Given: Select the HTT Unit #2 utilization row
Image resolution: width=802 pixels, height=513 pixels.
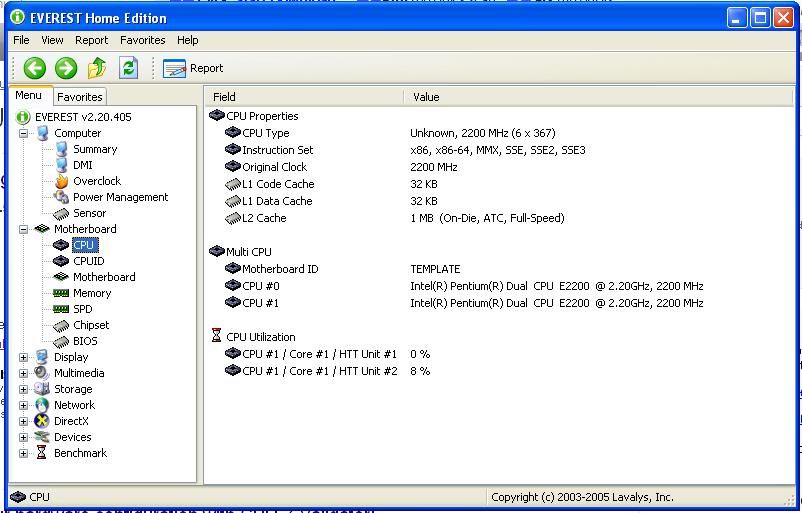Looking at the screenshot, I should [x=327, y=371].
